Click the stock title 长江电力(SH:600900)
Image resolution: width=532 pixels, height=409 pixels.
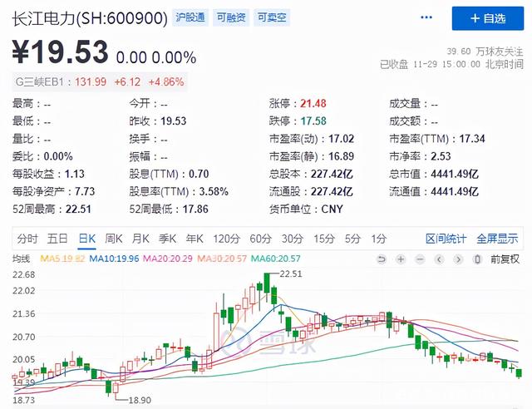click(x=90, y=18)
